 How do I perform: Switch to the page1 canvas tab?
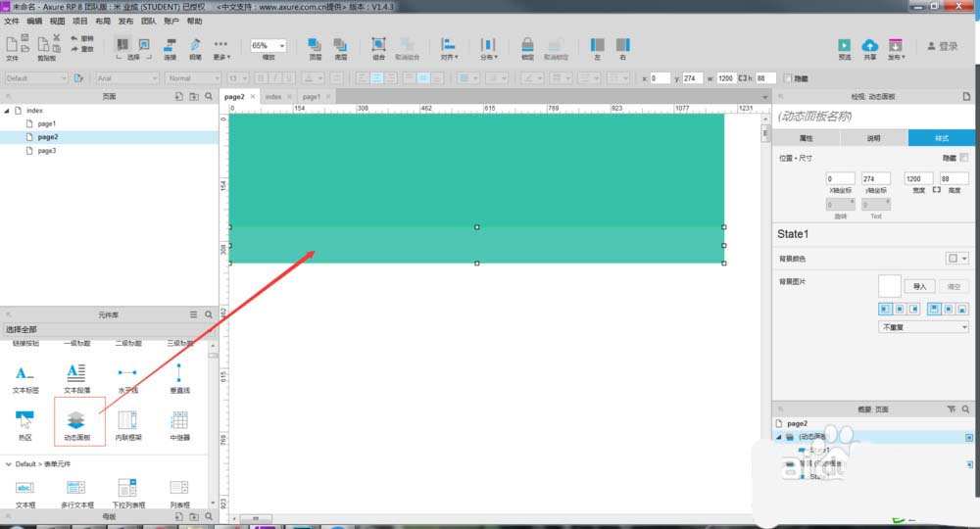[x=312, y=97]
